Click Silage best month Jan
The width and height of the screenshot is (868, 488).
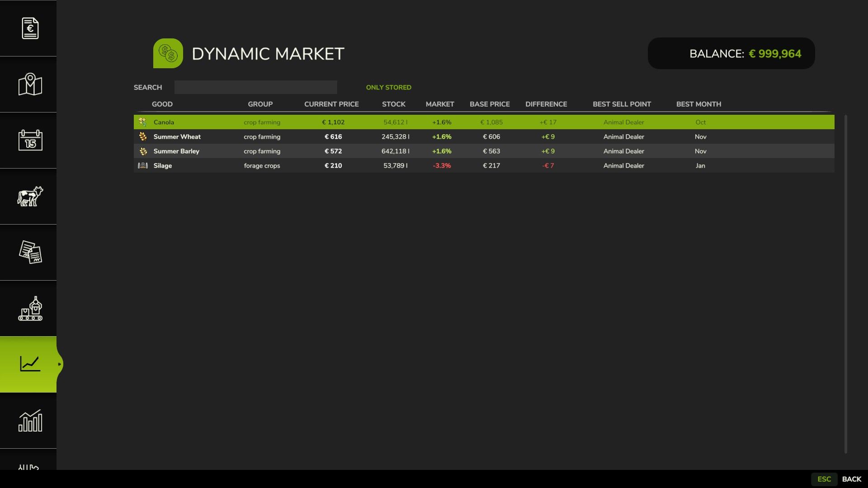point(700,165)
